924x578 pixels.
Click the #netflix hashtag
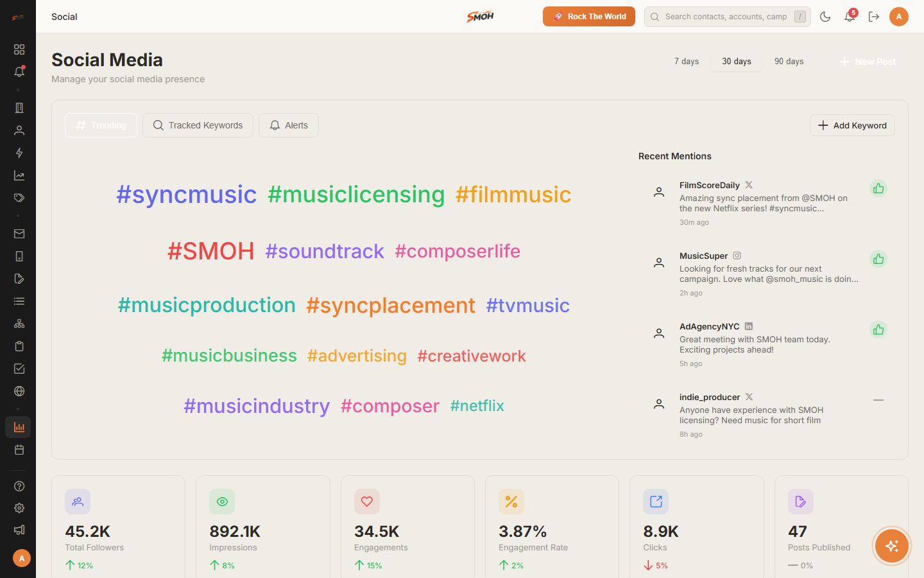pyautogui.click(x=477, y=406)
